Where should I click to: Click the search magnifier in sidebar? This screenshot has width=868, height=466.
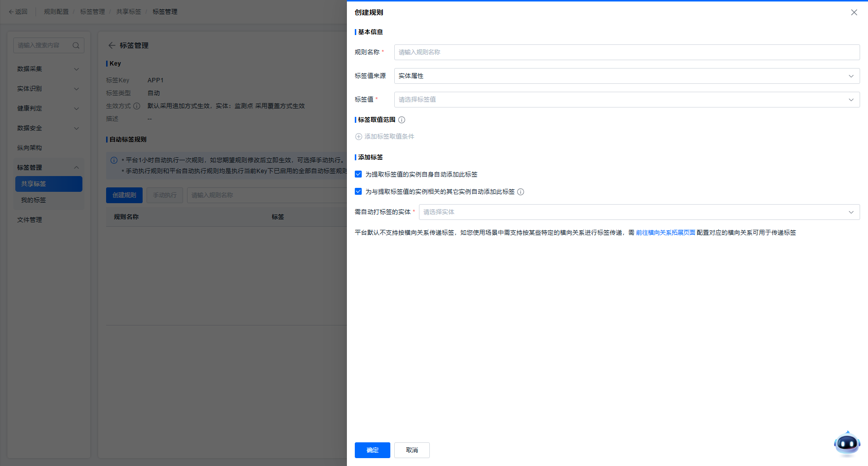pyautogui.click(x=76, y=45)
